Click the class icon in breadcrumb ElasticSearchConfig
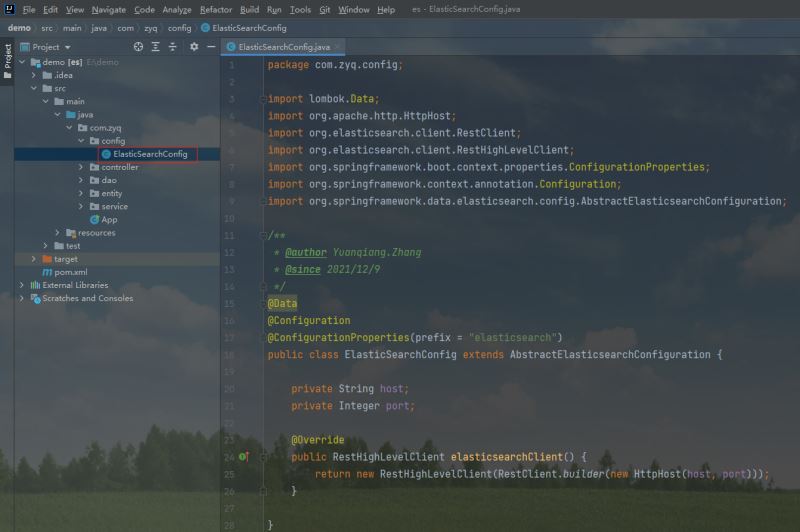The width and height of the screenshot is (800, 532). point(205,28)
